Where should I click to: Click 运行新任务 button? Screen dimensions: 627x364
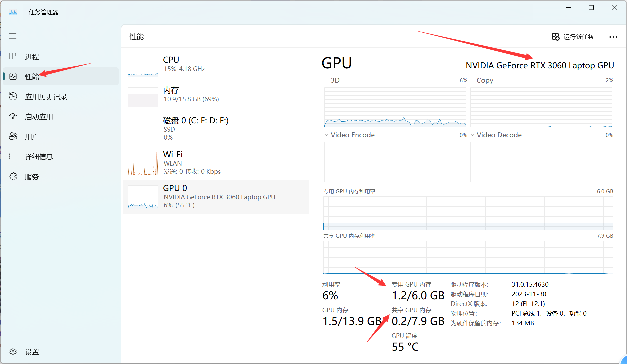coord(573,37)
